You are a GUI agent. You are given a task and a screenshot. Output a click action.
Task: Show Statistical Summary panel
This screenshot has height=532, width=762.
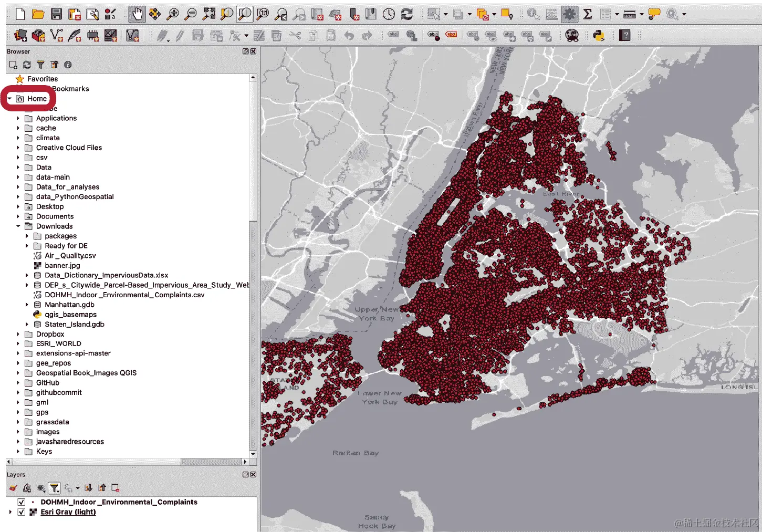pos(588,14)
